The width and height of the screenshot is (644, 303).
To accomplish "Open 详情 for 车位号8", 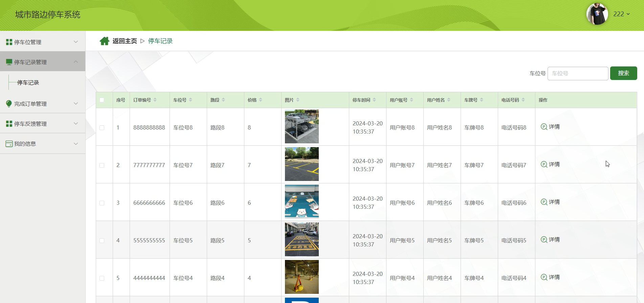I will pos(550,127).
